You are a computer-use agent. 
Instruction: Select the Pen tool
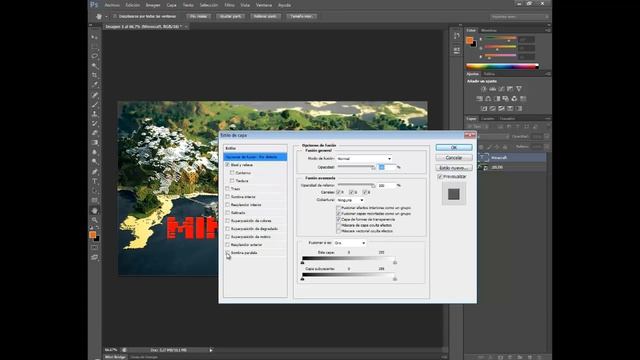click(x=95, y=171)
